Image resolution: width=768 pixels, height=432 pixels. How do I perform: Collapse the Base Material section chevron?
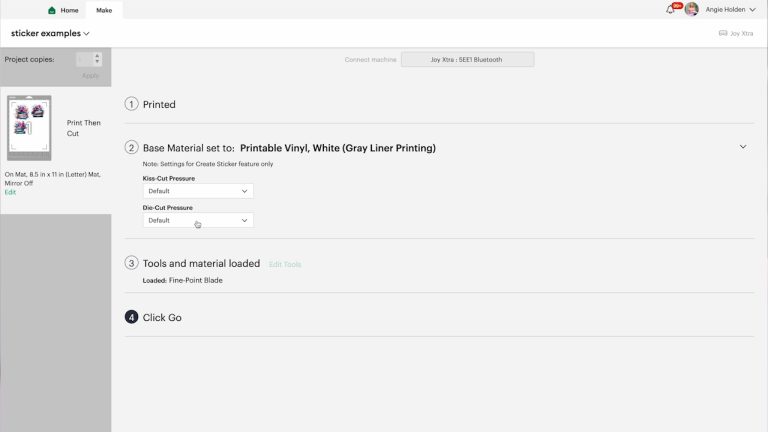743,147
